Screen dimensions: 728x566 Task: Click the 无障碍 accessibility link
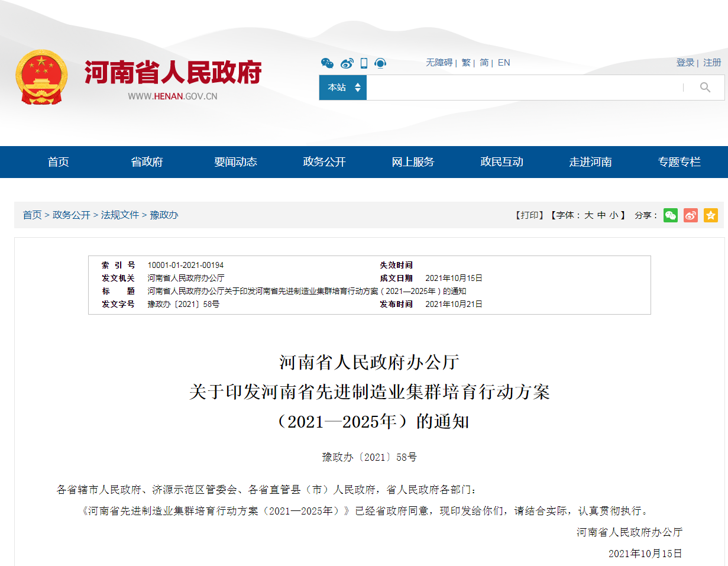439,63
